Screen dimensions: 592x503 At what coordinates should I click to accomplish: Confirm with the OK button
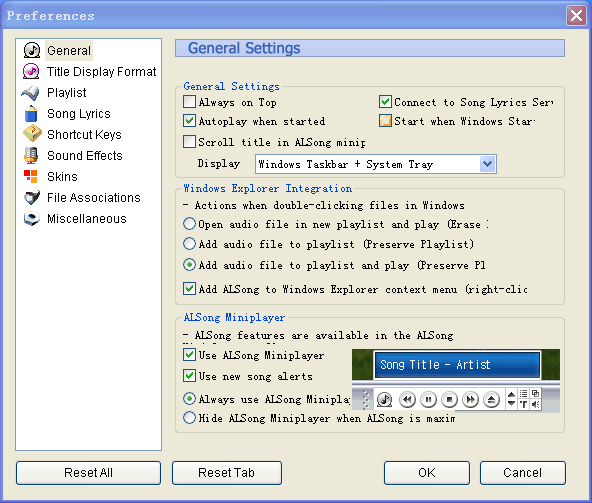[x=427, y=473]
